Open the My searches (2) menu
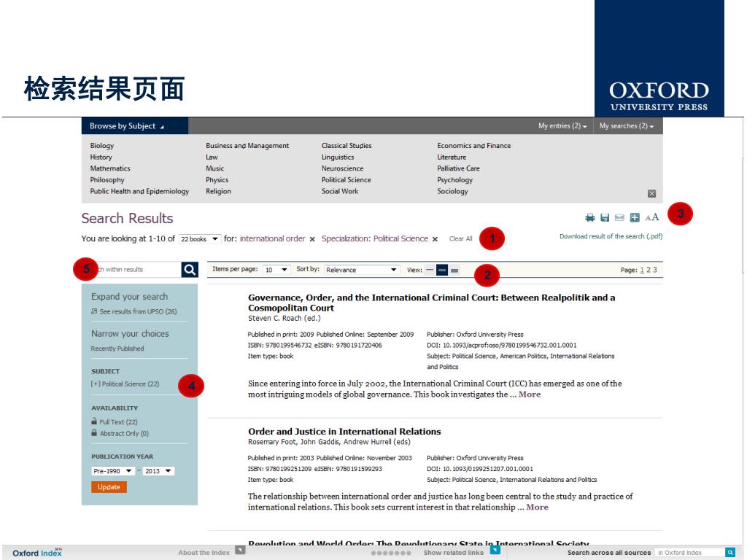The height and width of the screenshot is (560, 747). tap(627, 125)
